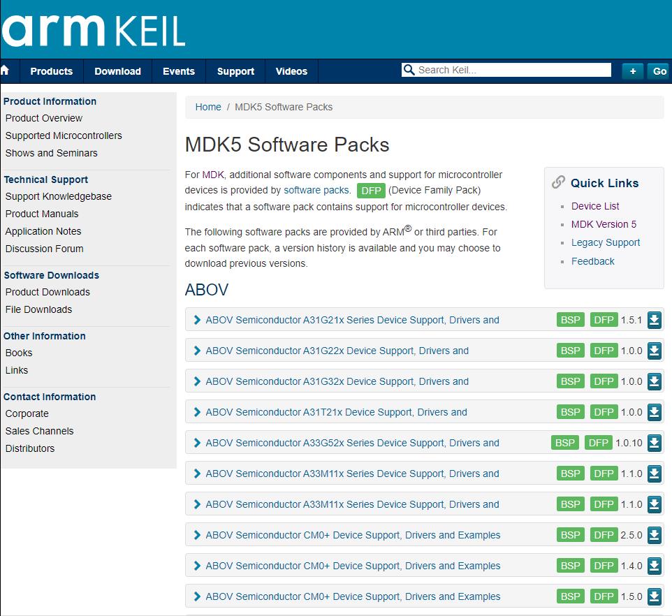Open Product Overview in sidebar
This screenshot has width=672, height=616.
click(x=44, y=118)
